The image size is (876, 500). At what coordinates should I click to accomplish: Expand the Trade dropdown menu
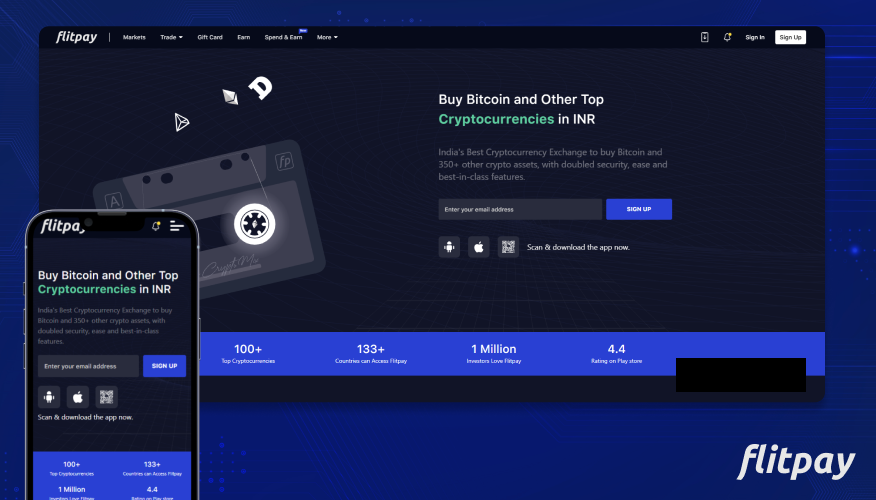point(172,37)
